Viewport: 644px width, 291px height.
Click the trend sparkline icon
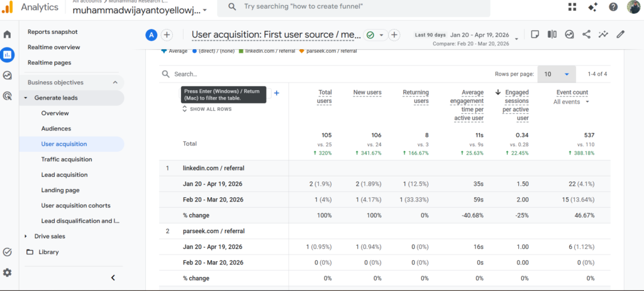click(x=603, y=34)
